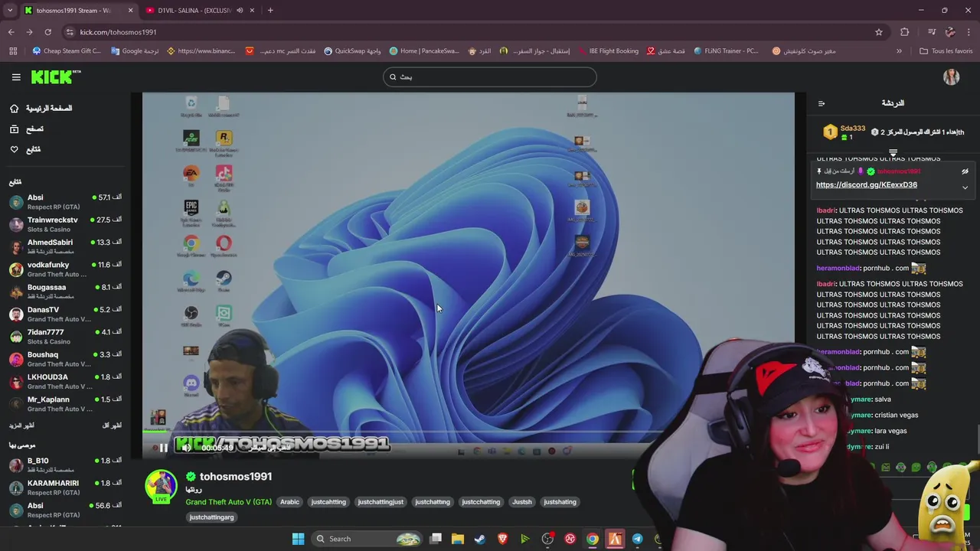Select the justshating tag
This screenshot has height=551, width=980.
coord(560,502)
